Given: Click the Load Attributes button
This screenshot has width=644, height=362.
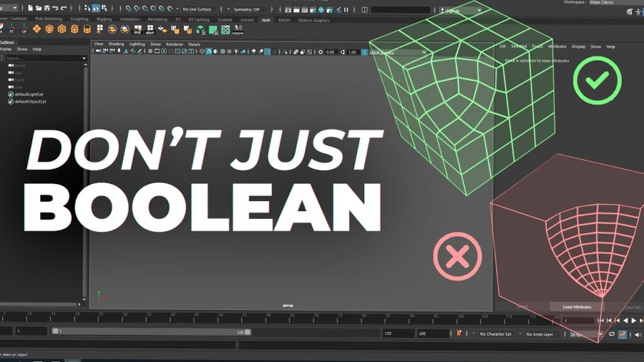Looking at the screenshot, I should 577,307.
